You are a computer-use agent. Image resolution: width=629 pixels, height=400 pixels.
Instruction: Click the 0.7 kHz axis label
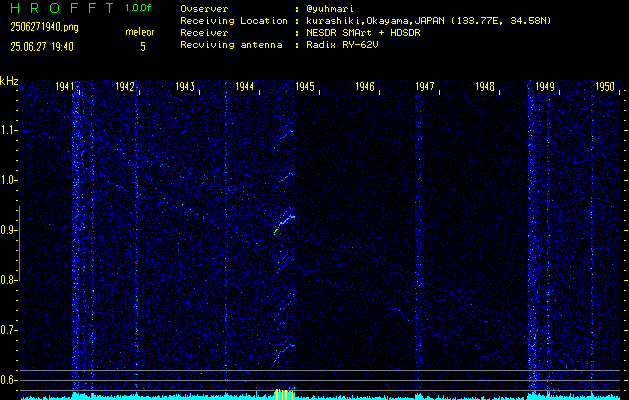pyautogui.click(x=8, y=330)
